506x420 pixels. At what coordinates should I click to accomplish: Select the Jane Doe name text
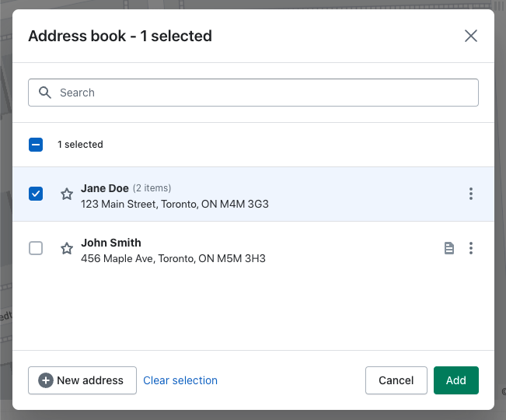105,188
